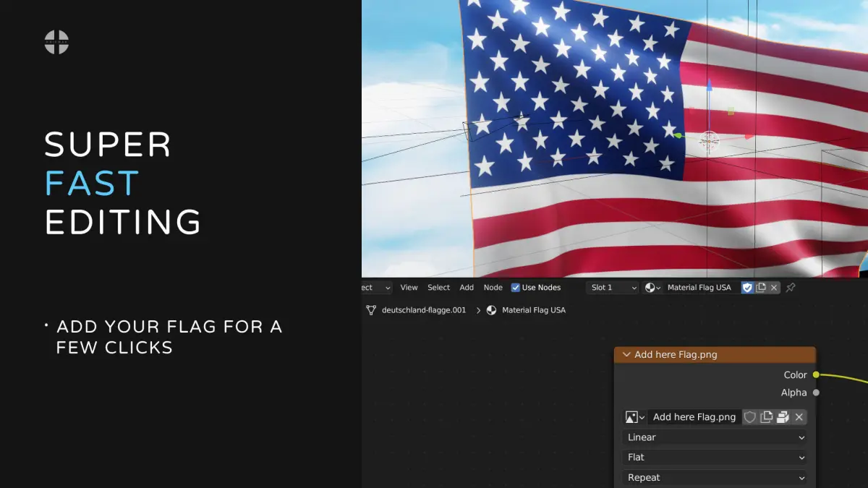868x488 pixels.
Task: Toggle the Use Nodes checkbox
Action: [516, 288]
